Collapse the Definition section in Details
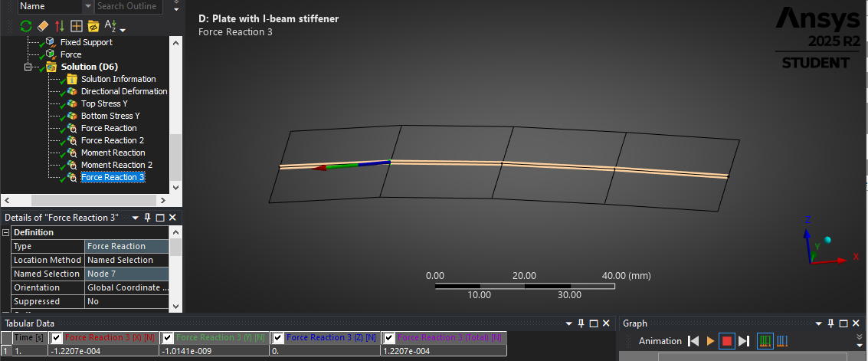This screenshot has width=868, height=361. [6, 232]
